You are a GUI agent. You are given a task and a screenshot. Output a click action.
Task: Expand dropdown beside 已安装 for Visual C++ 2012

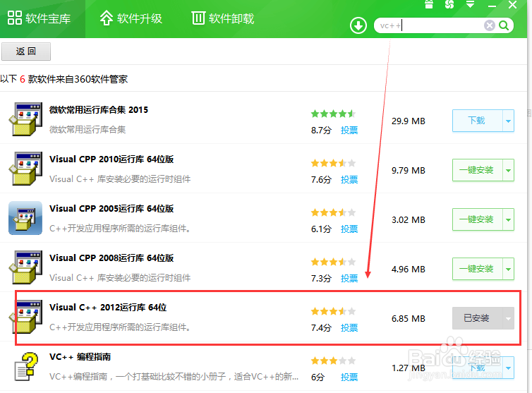point(508,318)
